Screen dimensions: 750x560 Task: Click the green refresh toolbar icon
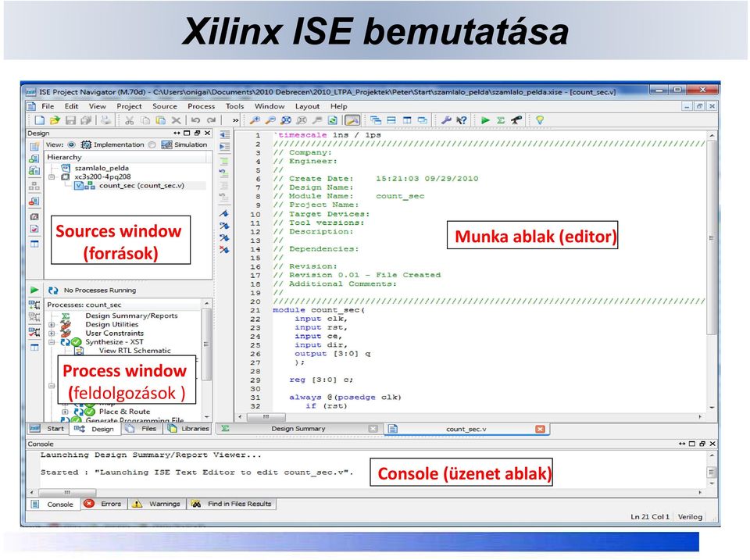[x=333, y=120]
